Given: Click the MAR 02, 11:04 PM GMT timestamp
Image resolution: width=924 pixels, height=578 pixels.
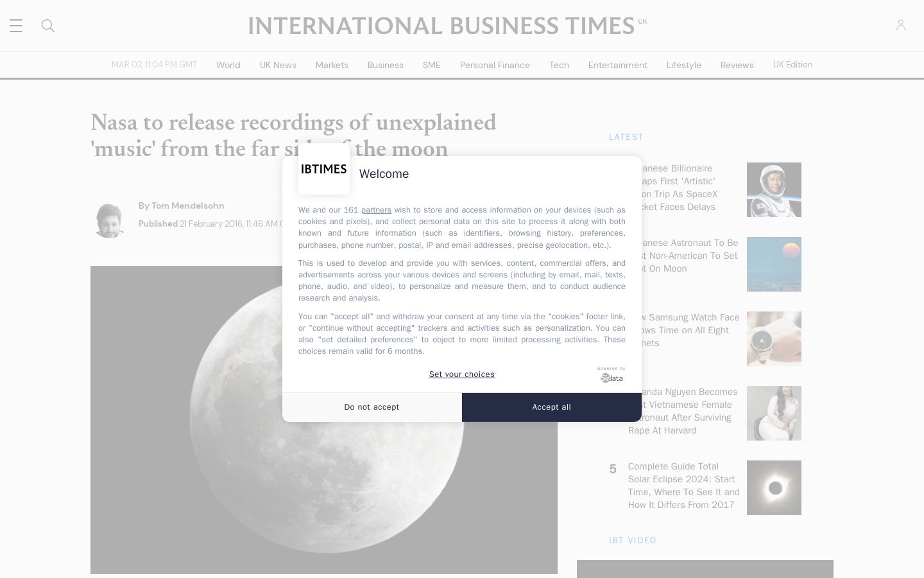Looking at the screenshot, I should pos(154,64).
